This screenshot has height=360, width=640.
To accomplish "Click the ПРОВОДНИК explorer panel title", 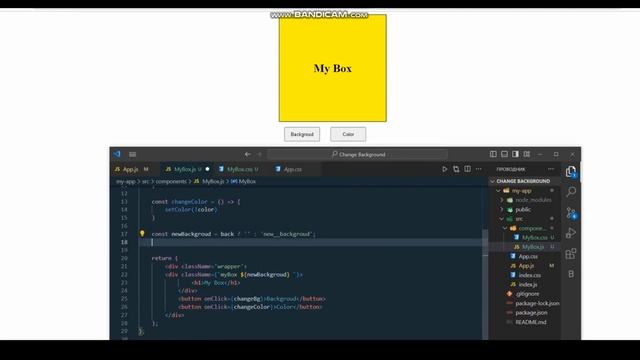I will pos(511,169).
